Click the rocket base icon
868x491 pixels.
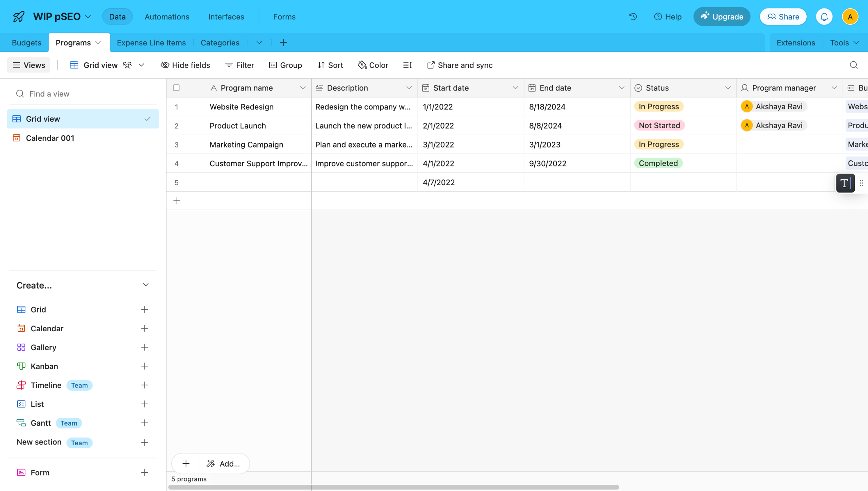coord(19,17)
